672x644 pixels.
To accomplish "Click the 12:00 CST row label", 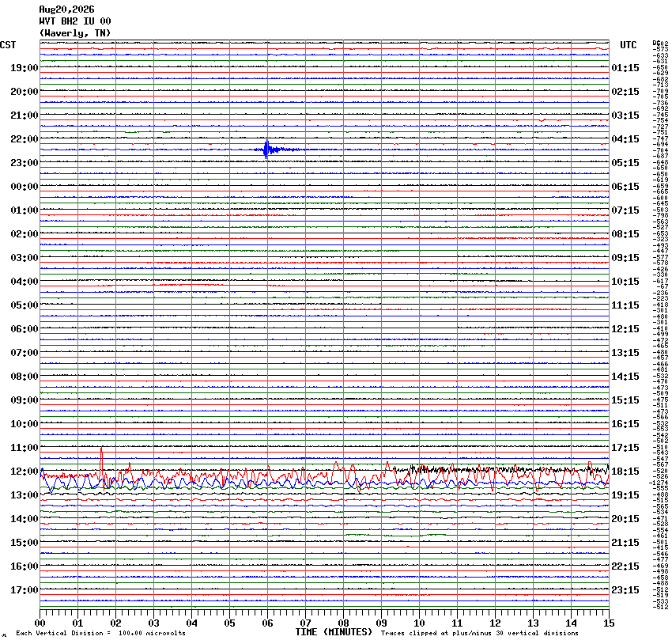I will click(x=25, y=472).
